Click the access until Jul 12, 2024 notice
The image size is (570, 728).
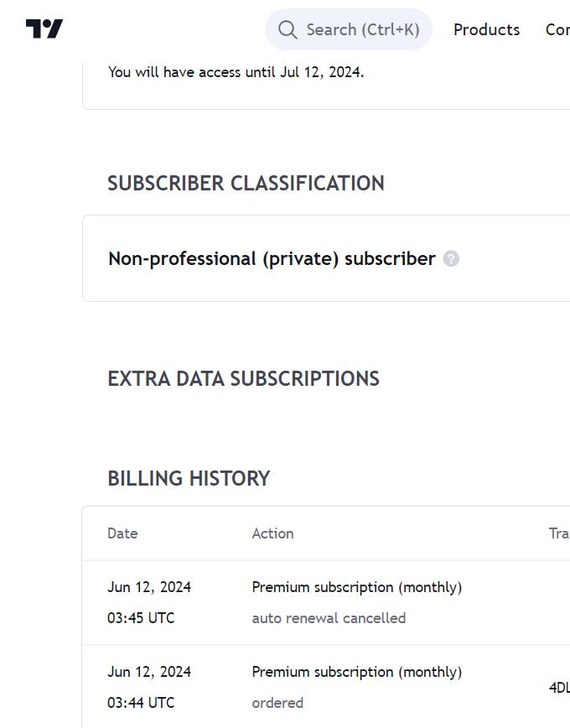pos(236,72)
